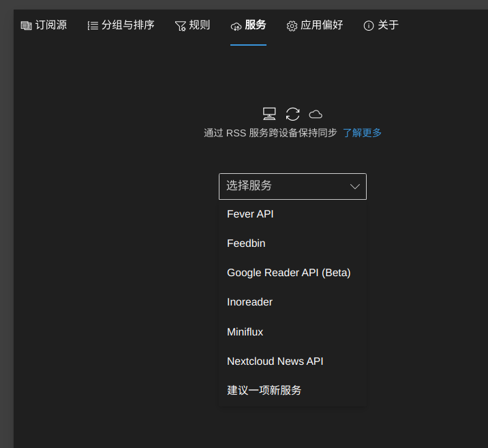Choose Nextcloud News API option
This screenshot has height=448, width=488.
click(x=292, y=361)
